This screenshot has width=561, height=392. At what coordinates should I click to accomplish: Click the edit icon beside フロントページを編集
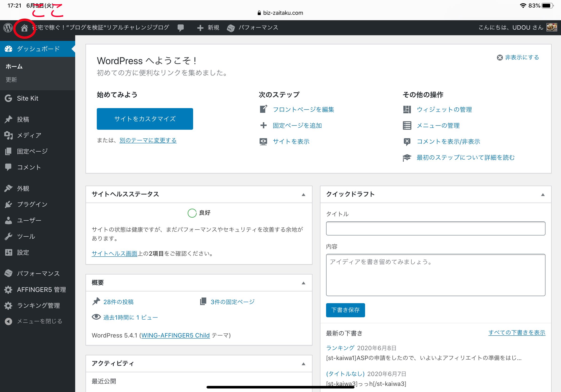(x=263, y=109)
